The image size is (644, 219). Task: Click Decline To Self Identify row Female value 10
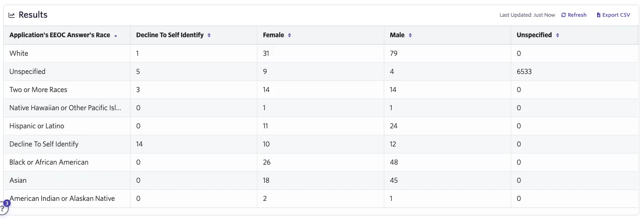point(266,144)
